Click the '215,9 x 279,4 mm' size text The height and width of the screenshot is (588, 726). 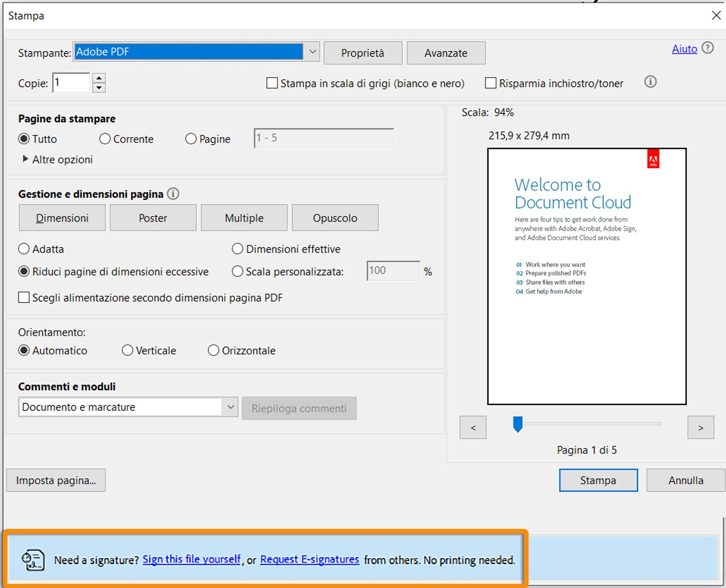coord(529,136)
